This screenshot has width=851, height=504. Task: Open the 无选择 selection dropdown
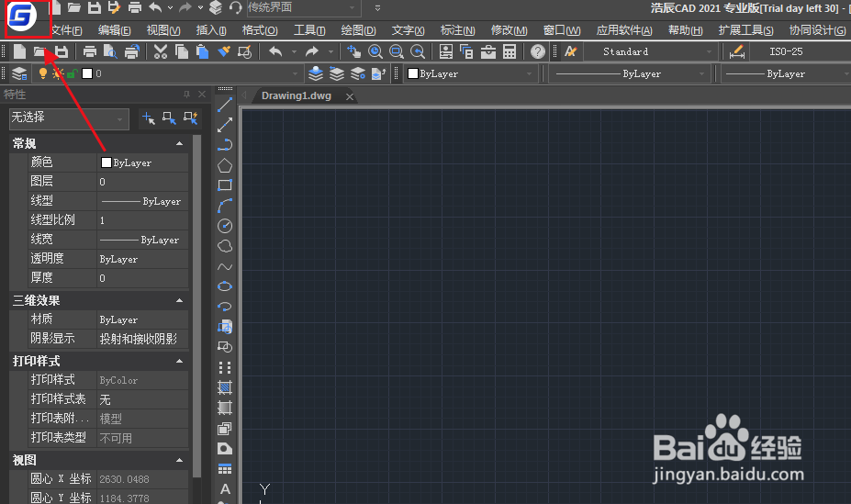tap(69, 118)
